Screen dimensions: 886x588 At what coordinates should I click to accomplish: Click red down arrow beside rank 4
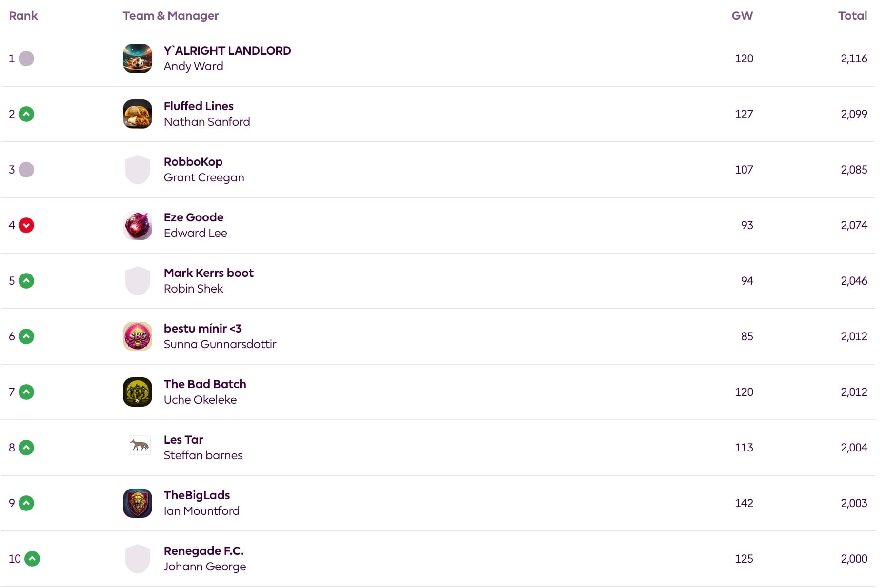click(26, 225)
